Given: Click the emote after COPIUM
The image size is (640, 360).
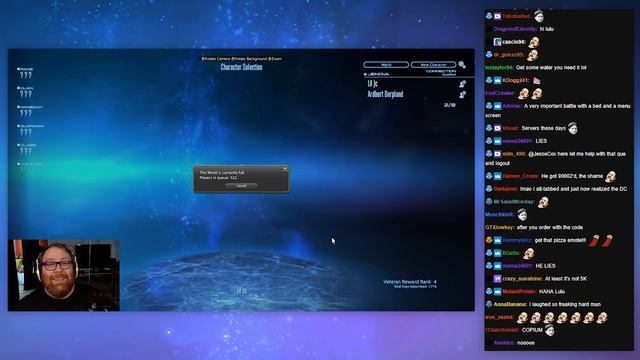Looking at the screenshot, I should click(549, 330).
